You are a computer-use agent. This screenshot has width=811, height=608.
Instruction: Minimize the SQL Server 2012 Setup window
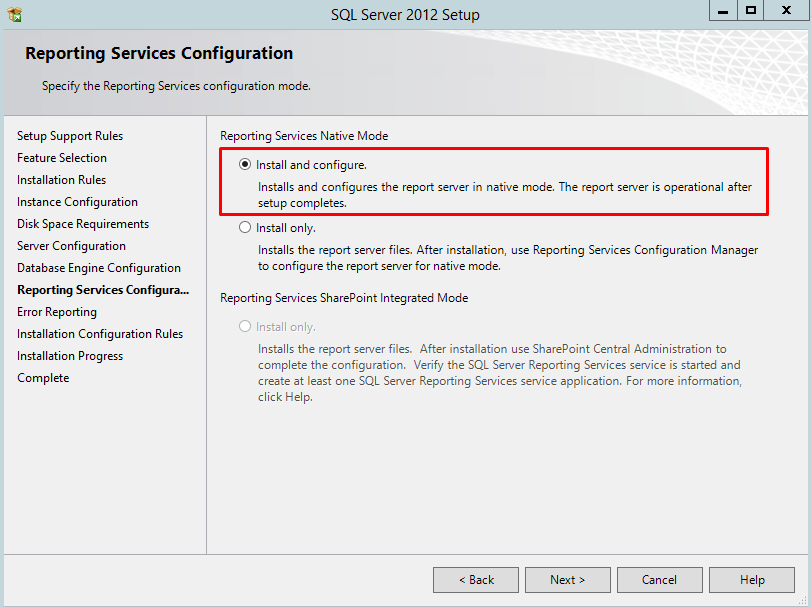pyautogui.click(x=723, y=11)
